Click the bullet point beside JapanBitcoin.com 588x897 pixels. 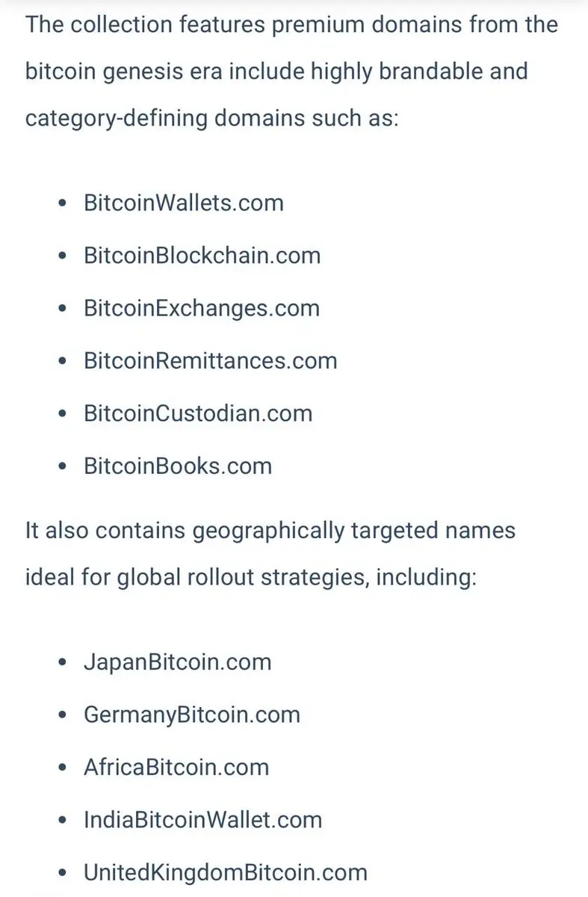point(63,663)
